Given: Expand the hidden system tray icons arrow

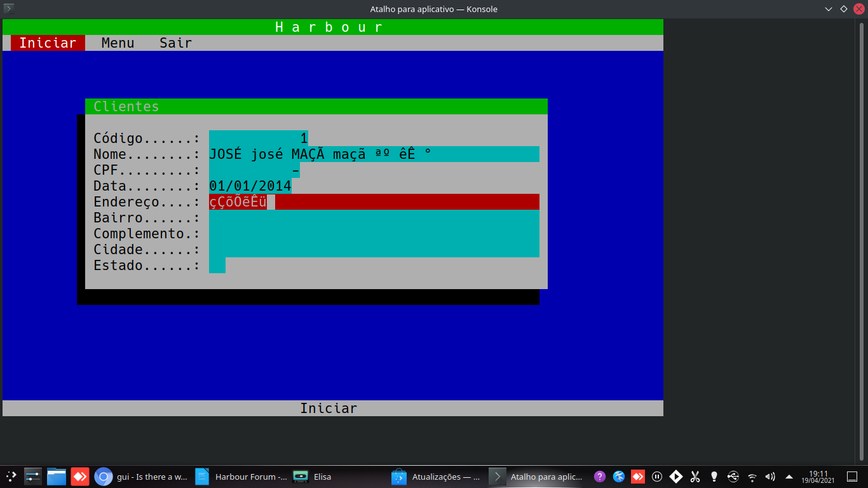Looking at the screenshot, I should click(789, 477).
